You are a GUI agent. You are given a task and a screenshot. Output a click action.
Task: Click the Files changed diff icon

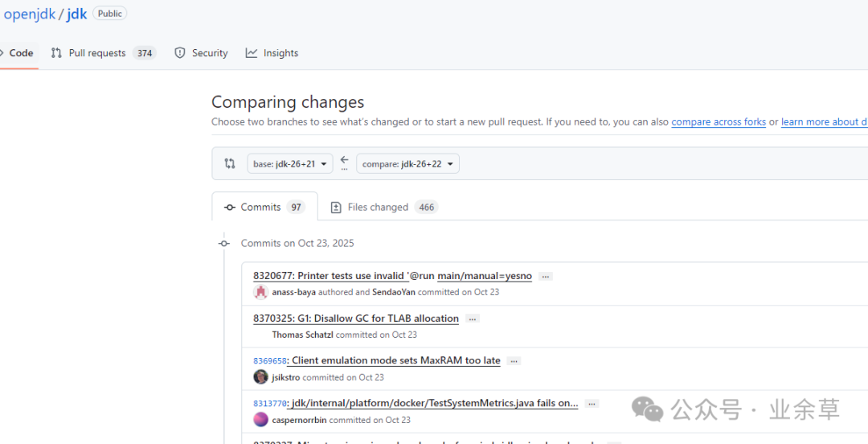point(336,208)
